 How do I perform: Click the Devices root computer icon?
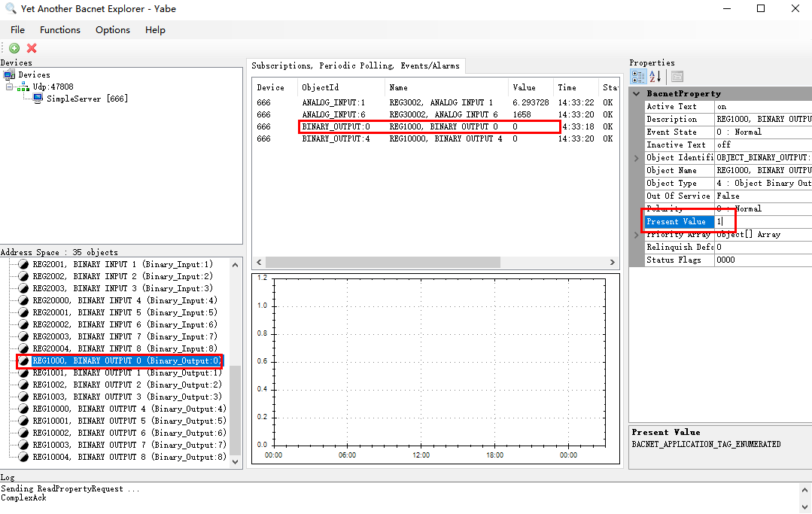point(9,75)
